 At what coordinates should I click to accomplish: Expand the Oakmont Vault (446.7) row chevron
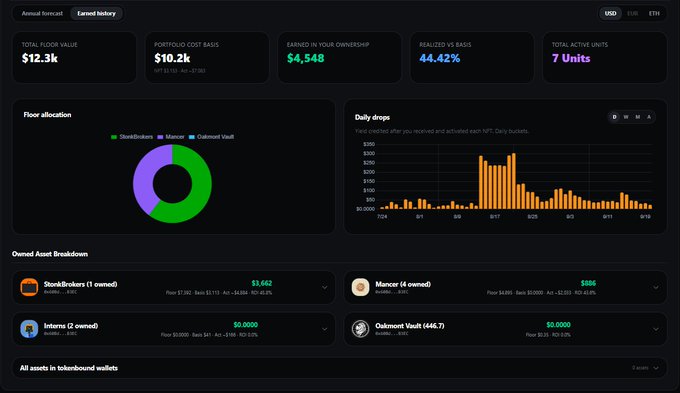click(656, 329)
